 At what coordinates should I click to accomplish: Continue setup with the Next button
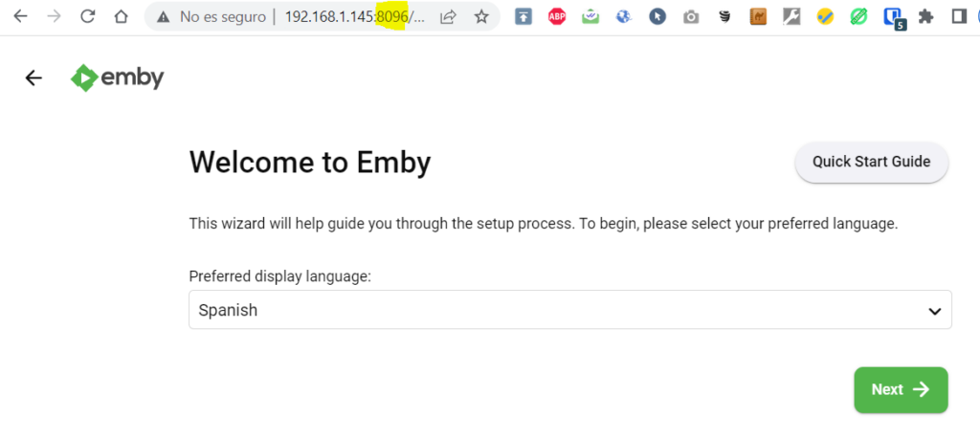(901, 389)
